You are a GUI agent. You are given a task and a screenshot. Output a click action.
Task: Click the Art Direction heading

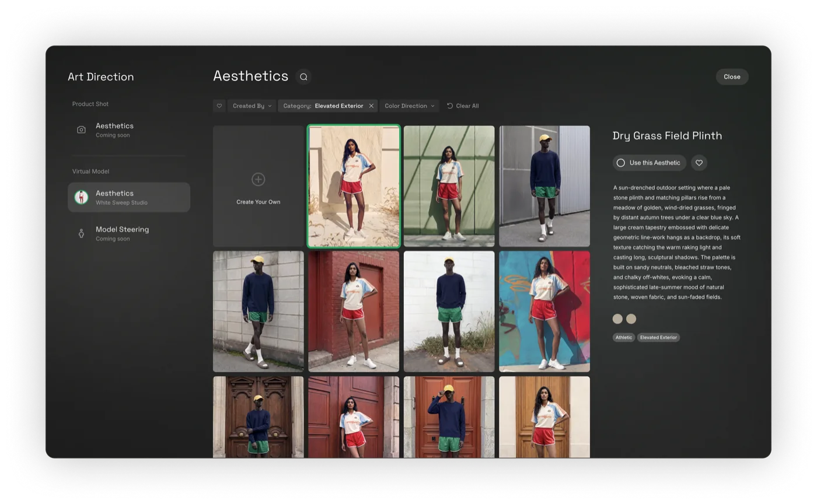point(101,76)
